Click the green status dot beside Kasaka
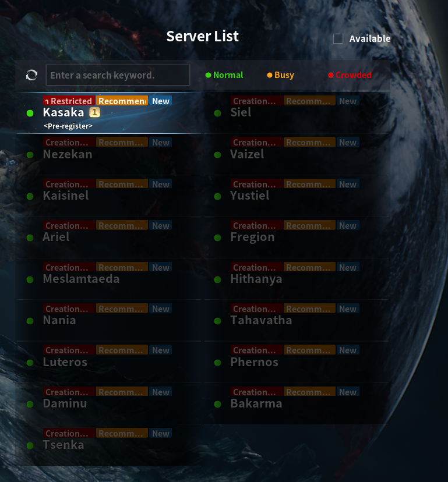448x482 pixels. tap(30, 113)
